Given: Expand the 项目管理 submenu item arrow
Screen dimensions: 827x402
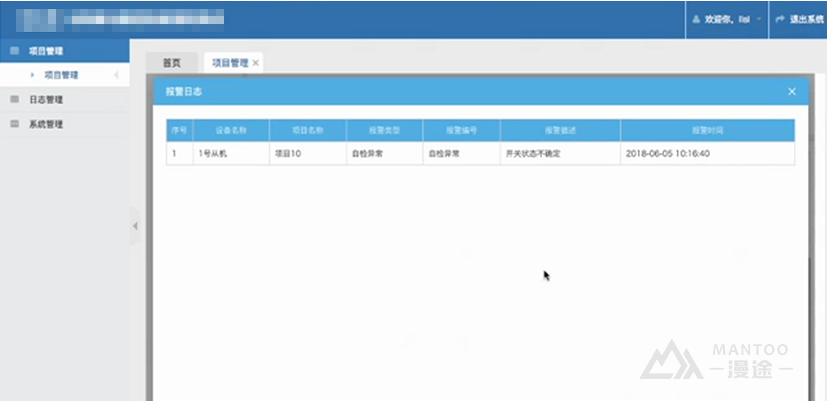Looking at the screenshot, I should coord(32,75).
